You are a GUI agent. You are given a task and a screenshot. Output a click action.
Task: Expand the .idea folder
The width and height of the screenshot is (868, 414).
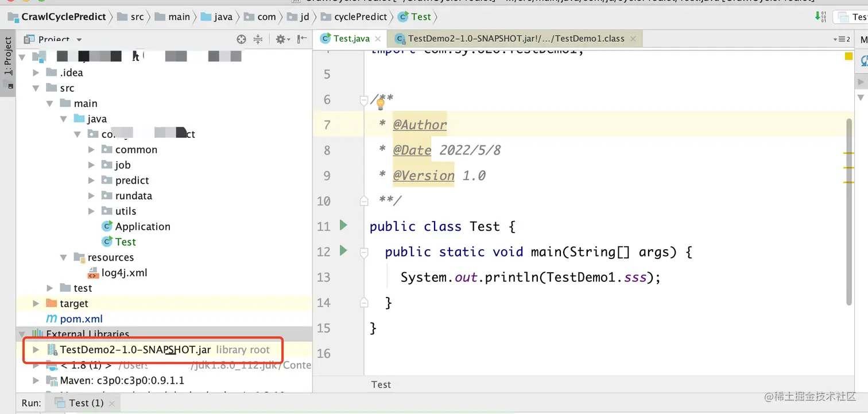[36, 72]
